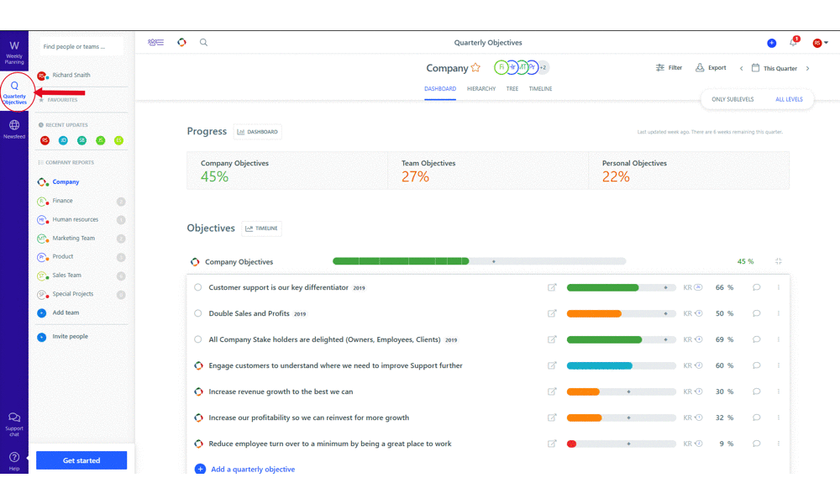Edit Engage customers objective
Image resolution: width=840 pixels, height=504 pixels.
point(552,365)
